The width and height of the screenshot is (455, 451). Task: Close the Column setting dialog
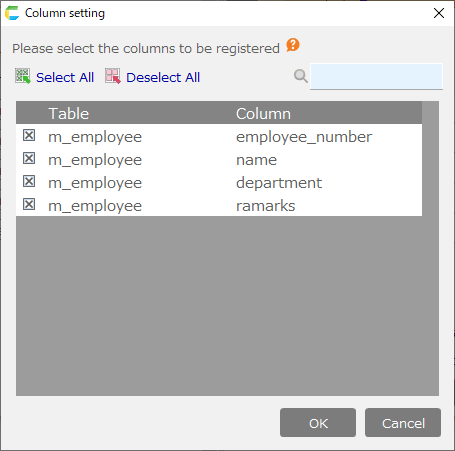[x=439, y=13]
